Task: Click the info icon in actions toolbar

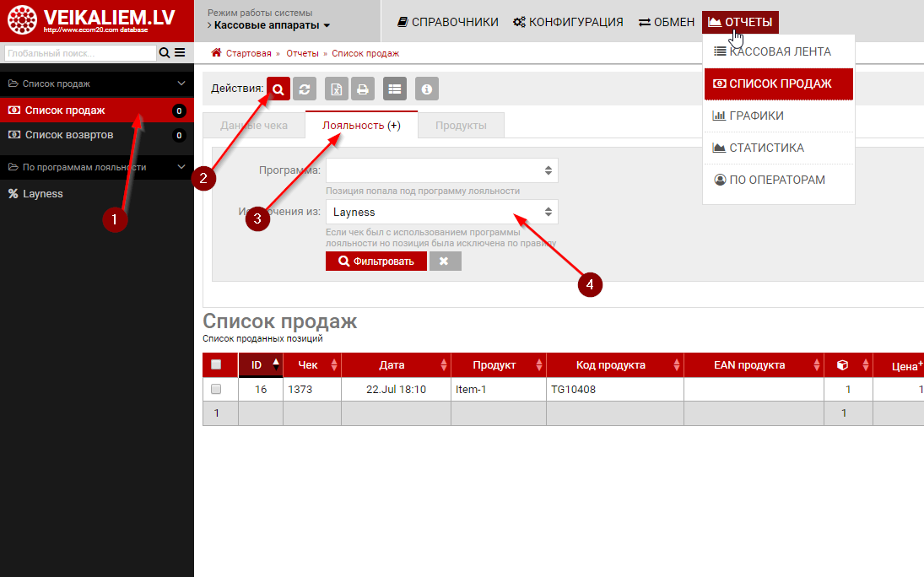Action: click(427, 89)
